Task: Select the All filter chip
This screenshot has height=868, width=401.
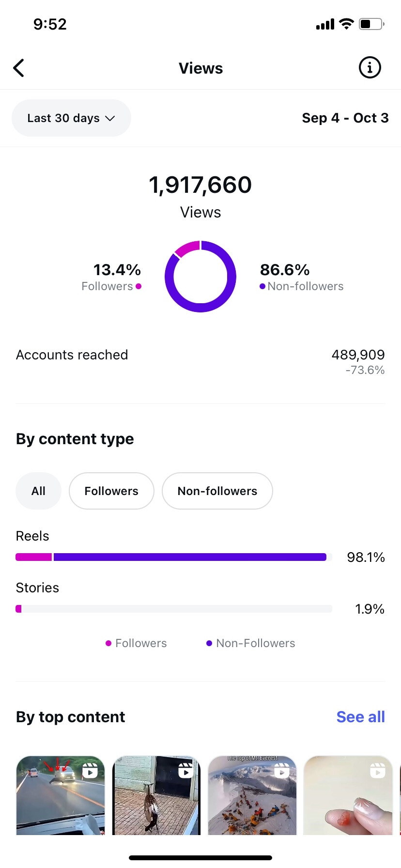Action: click(x=38, y=491)
